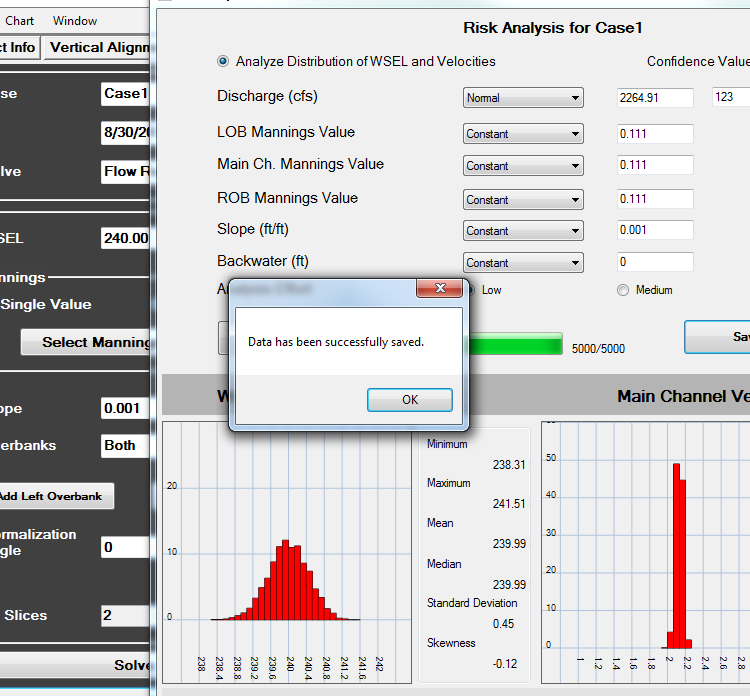Click the Skewness value -0.12
The width and height of the screenshot is (750, 696).
click(x=505, y=663)
